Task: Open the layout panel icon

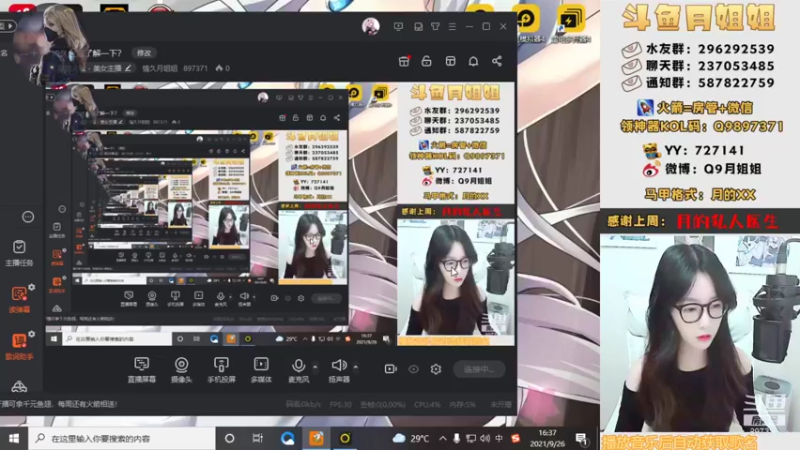Action: (x=450, y=61)
